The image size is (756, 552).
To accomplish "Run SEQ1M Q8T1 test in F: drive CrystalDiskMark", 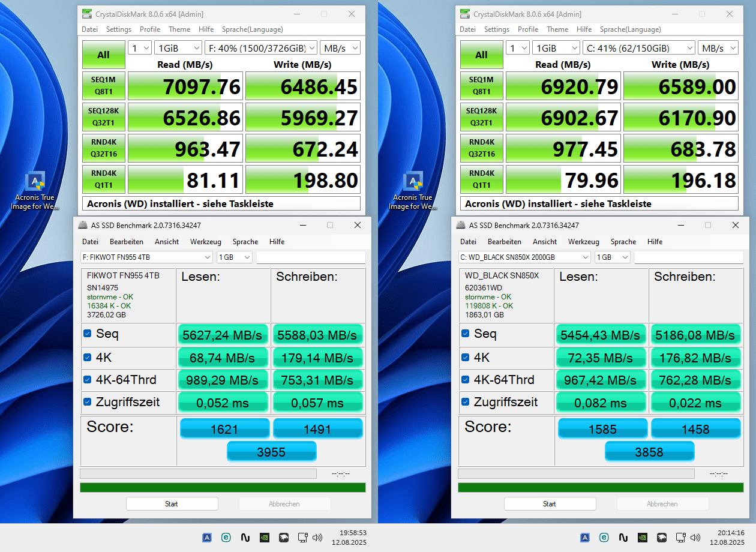I will [x=103, y=86].
